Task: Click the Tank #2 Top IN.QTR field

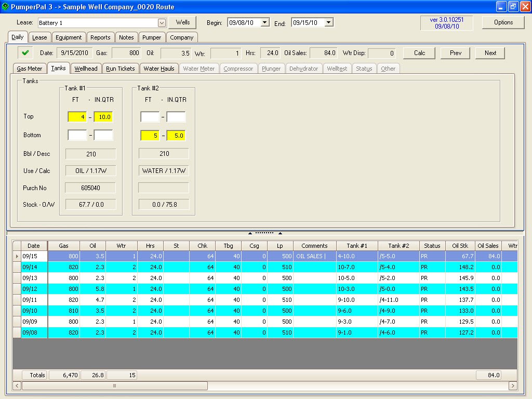Action: pyautogui.click(x=176, y=117)
